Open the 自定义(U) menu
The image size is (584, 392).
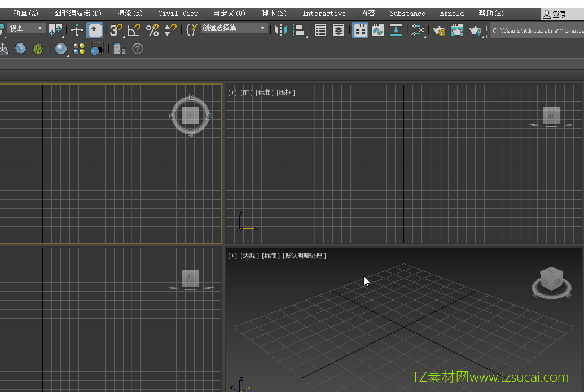[229, 14]
